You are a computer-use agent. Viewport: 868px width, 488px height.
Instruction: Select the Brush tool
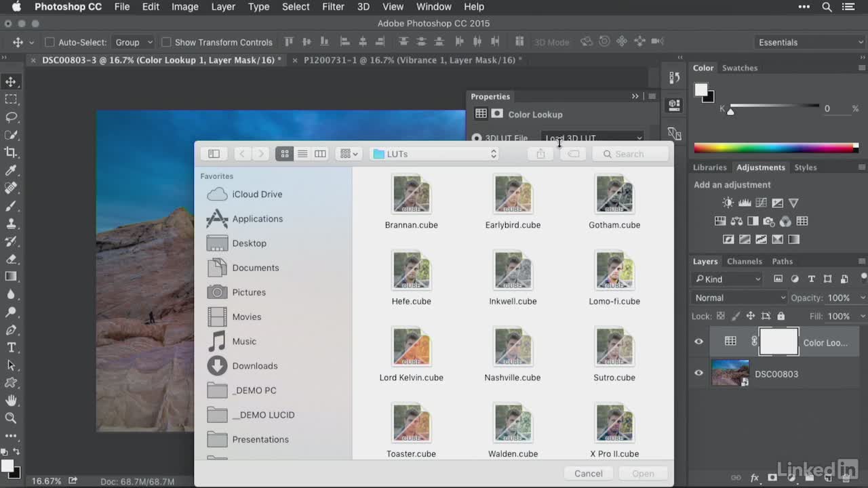[x=11, y=206]
